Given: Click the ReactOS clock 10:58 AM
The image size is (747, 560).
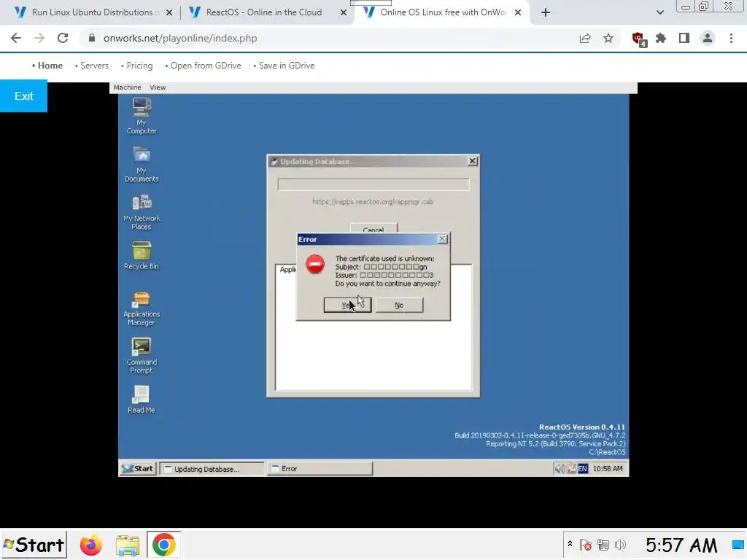Looking at the screenshot, I should (x=608, y=469).
